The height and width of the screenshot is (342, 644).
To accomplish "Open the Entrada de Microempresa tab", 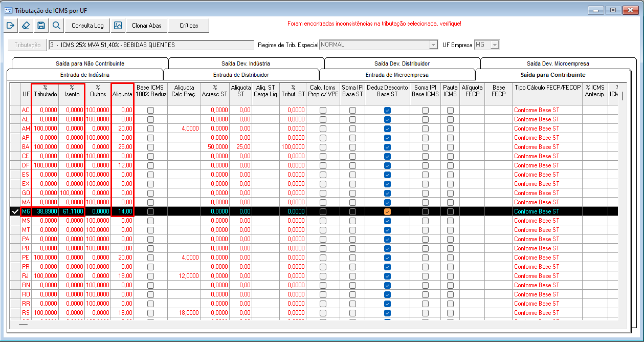I will (397, 75).
